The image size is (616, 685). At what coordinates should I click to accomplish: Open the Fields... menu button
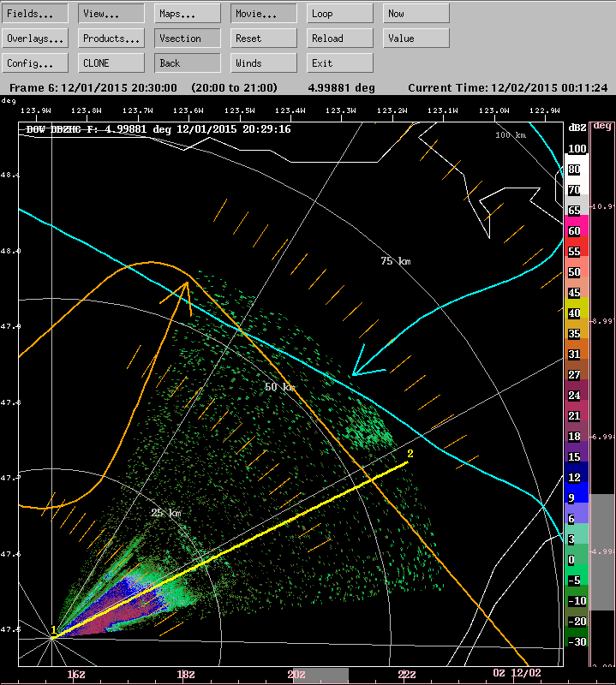point(35,14)
